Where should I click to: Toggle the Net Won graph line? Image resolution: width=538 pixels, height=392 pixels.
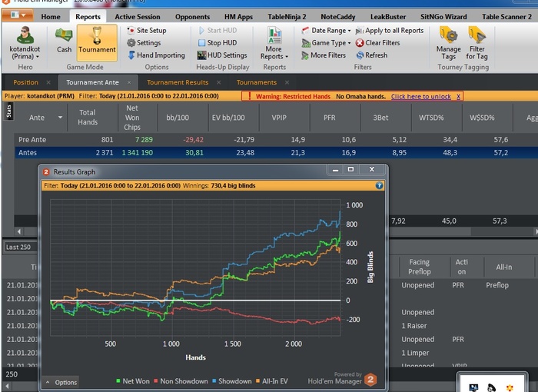[x=133, y=381]
